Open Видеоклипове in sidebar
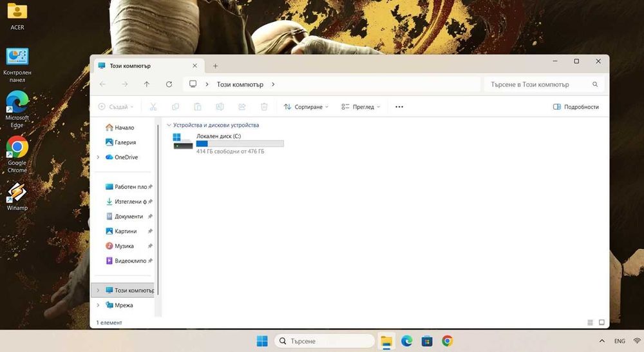Viewport: 644px width, 352px height. coord(126,260)
